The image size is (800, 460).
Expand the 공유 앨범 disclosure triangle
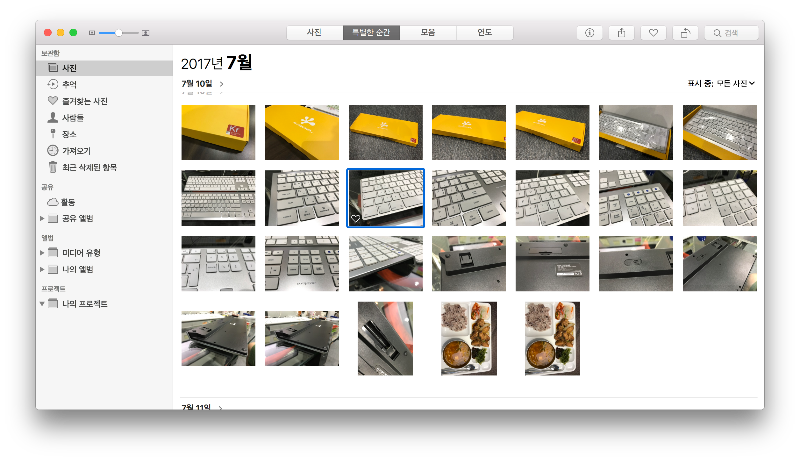pos(42,218)
